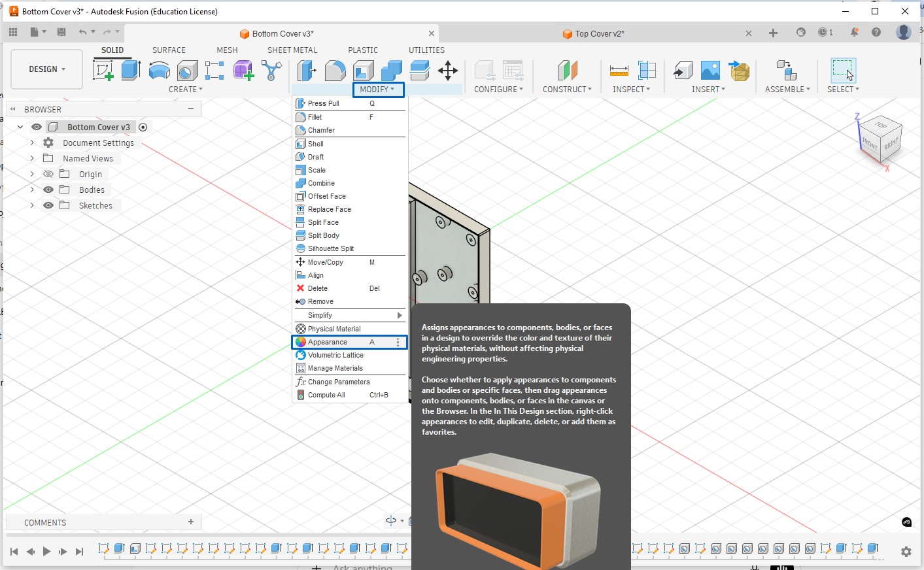Hide the Bodies folder visibility eye
Viewport: 924px width, 570px height.
point(48,190)
